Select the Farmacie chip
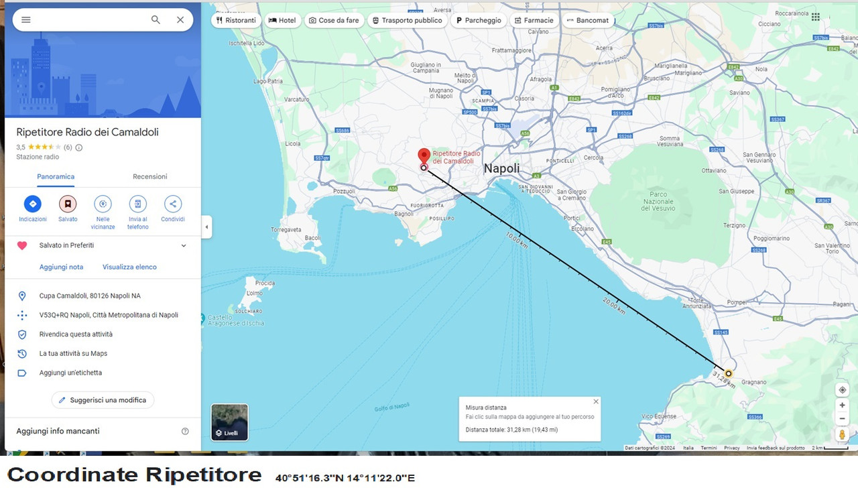Viewport: 858px width, 504px height. click(534, 20)
